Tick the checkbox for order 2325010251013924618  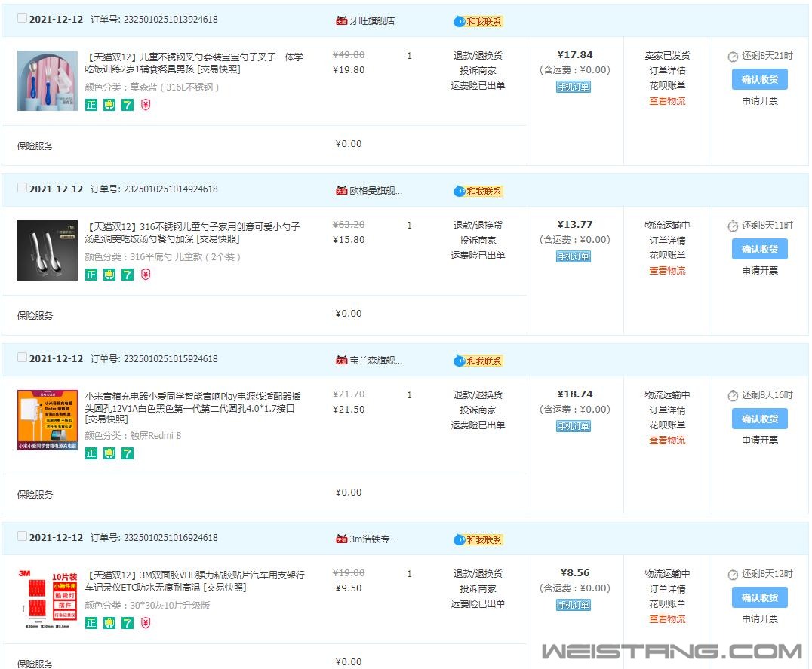click(x=23, y=18)
